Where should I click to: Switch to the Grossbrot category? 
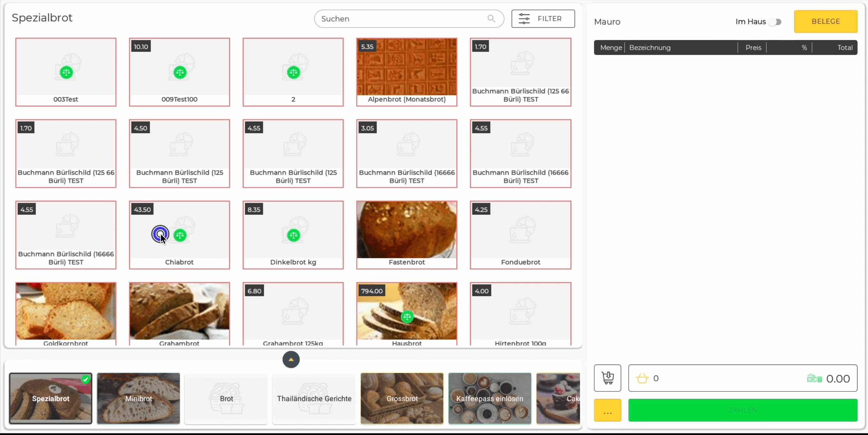click(402, 398)
